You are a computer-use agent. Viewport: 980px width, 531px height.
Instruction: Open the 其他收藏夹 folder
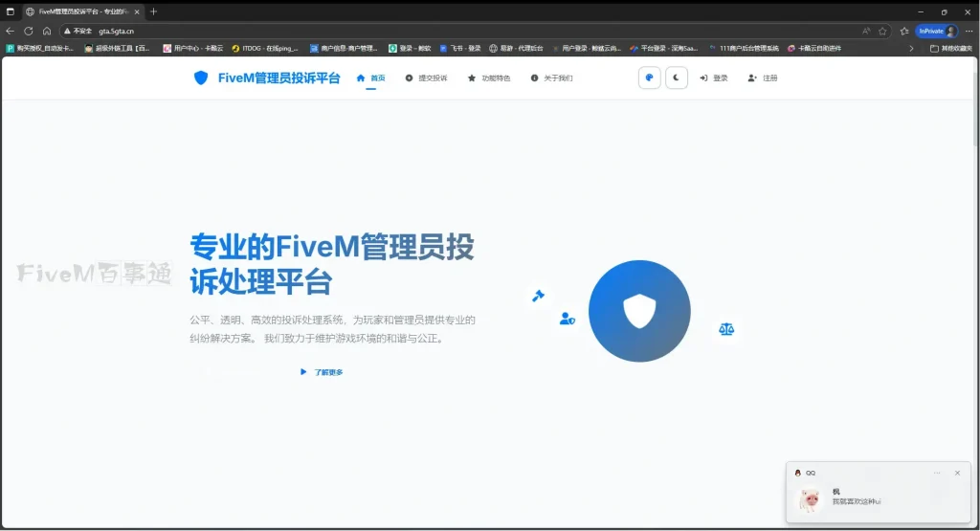(950, 48)
